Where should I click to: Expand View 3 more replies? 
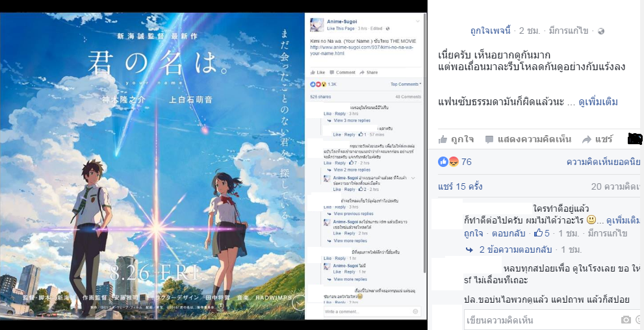click(x=352, y=121)
